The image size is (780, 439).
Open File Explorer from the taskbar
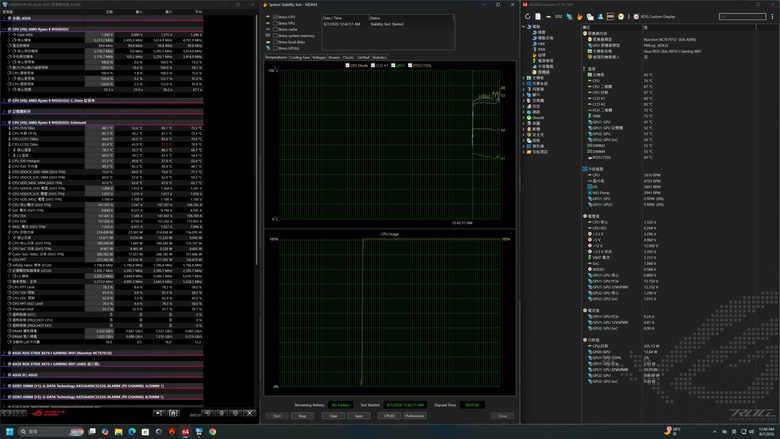point(118,432)
